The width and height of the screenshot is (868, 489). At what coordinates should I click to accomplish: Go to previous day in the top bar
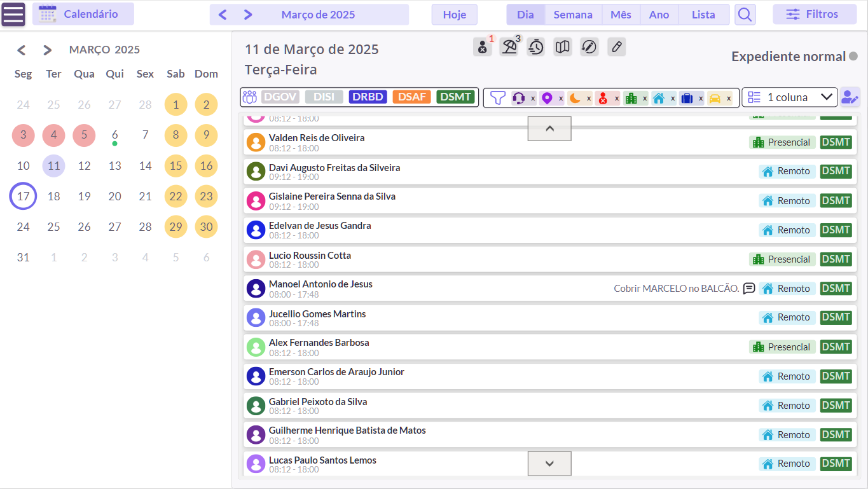223,15
